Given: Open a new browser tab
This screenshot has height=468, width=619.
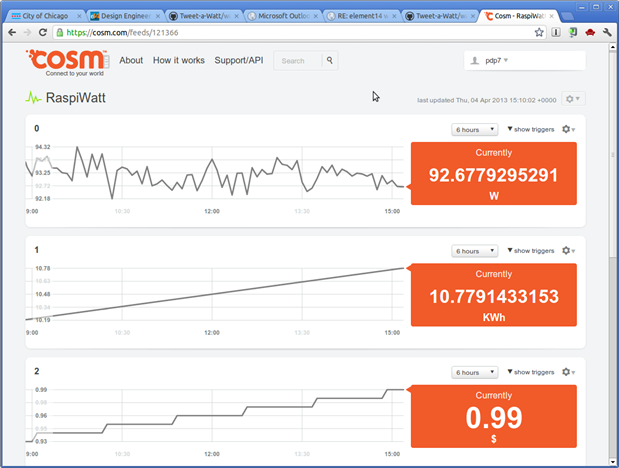Looking at the screenshot, I should click(x=567, y=16).
